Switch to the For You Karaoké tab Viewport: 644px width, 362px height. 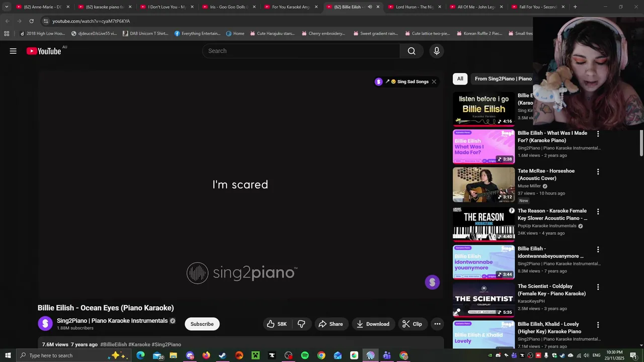click(290, 7)
